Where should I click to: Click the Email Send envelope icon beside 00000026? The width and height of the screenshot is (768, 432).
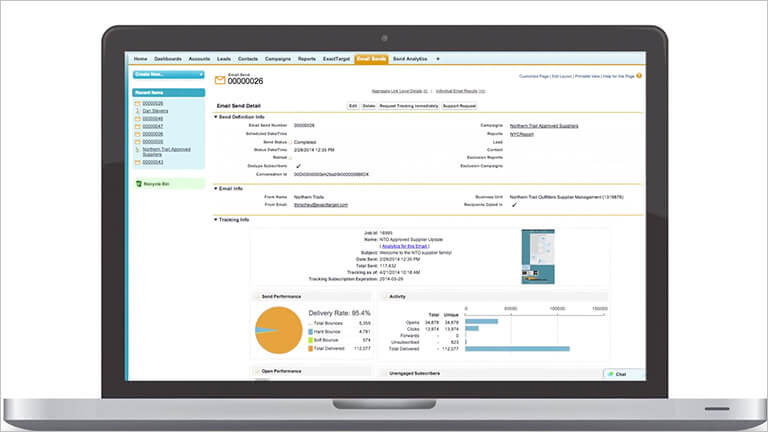pyautogui.click(x=220, y=80)
